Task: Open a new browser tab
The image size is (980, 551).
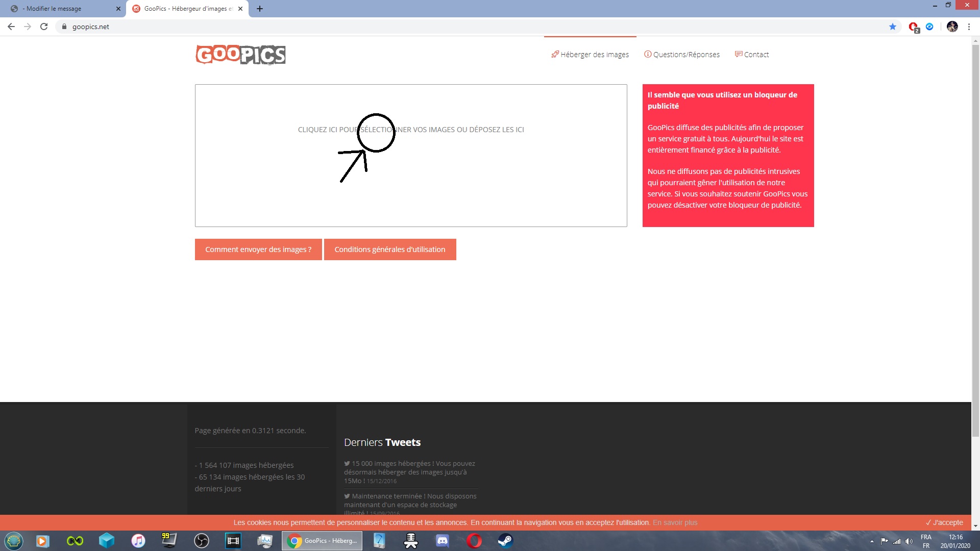Action: (x=259, y=9)
